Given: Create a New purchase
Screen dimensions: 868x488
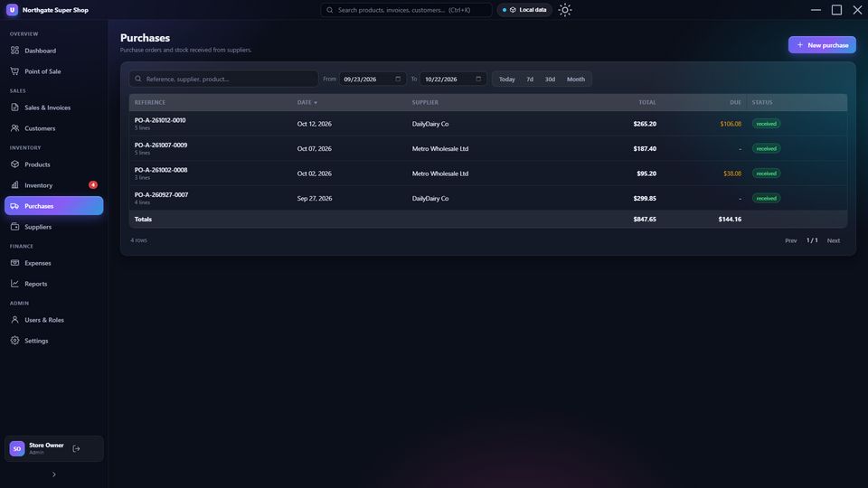Looking at the screenshot, I should (822, 45).
